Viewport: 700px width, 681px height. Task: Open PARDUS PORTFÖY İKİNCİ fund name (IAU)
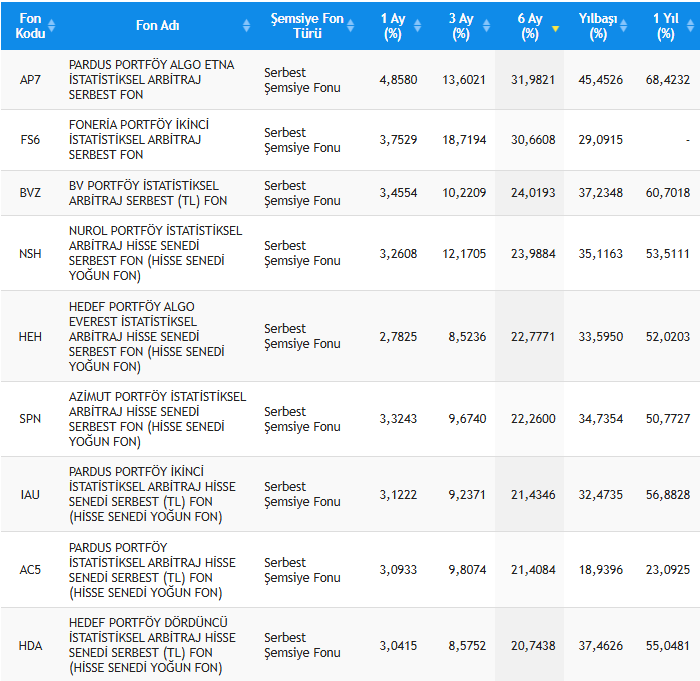[x=152, y=495]
